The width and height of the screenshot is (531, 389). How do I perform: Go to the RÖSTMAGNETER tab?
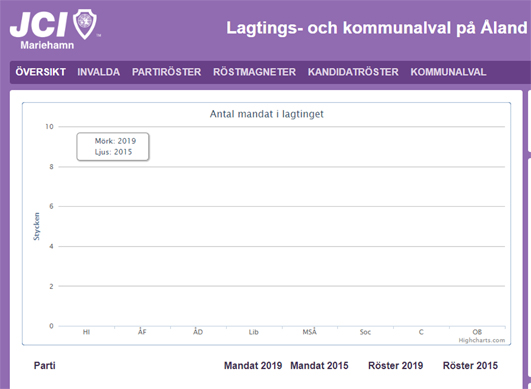coord(254,72)
